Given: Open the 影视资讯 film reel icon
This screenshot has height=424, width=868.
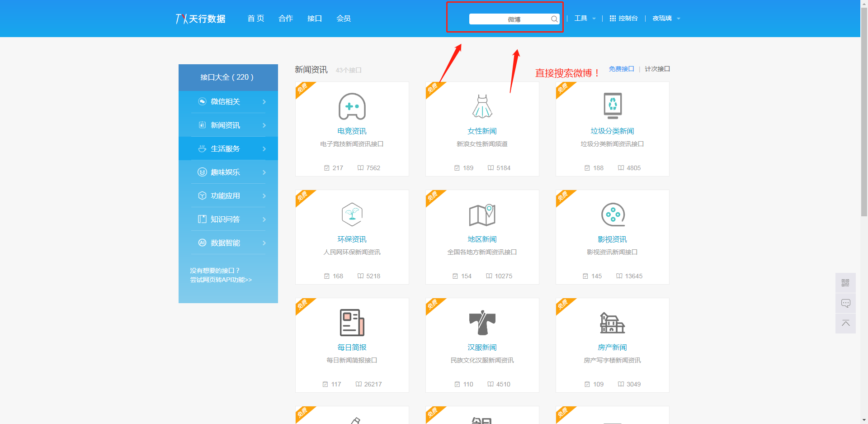Looking at the screenshot, I should pyautogui.click(x=613, y=214).
